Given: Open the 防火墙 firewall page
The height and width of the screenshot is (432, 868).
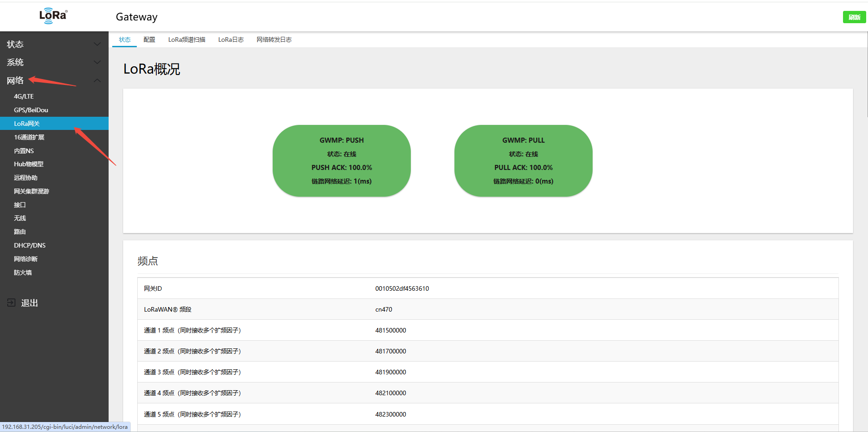Looking at the screenshot, I should click(x=23, y=273).
